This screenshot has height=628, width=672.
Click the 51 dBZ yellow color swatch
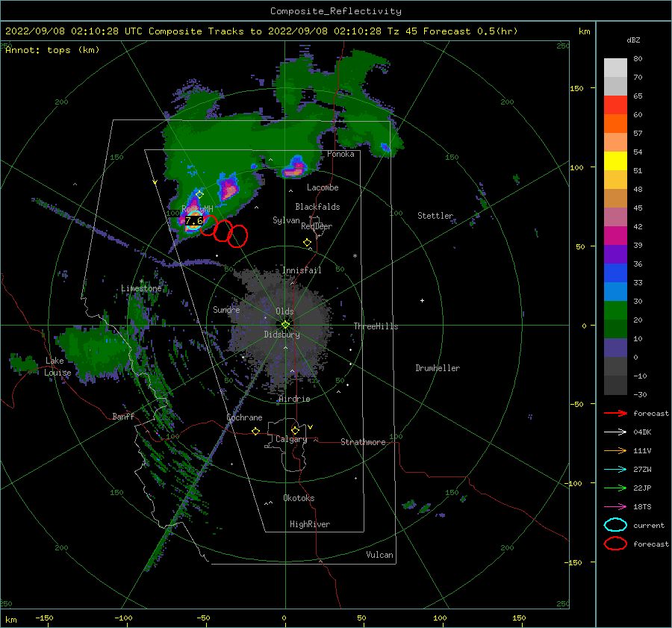pyautogui.click(x=615, y=161)
